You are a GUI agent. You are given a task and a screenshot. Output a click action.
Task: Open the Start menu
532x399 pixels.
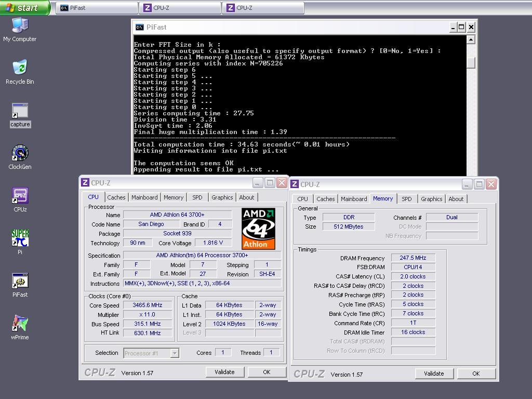click(25, 7)
